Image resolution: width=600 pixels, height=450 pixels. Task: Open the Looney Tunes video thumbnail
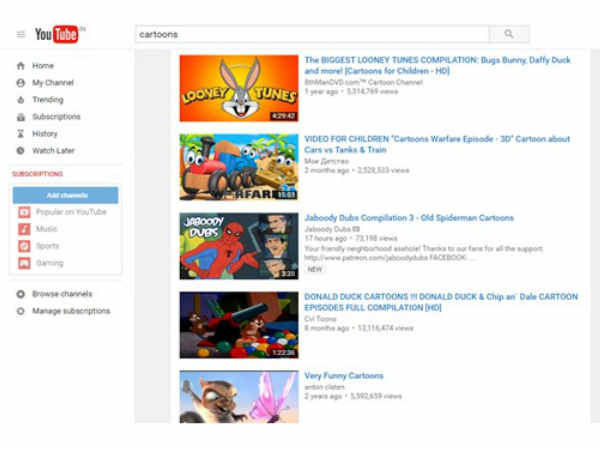click(x=239, y=88)
